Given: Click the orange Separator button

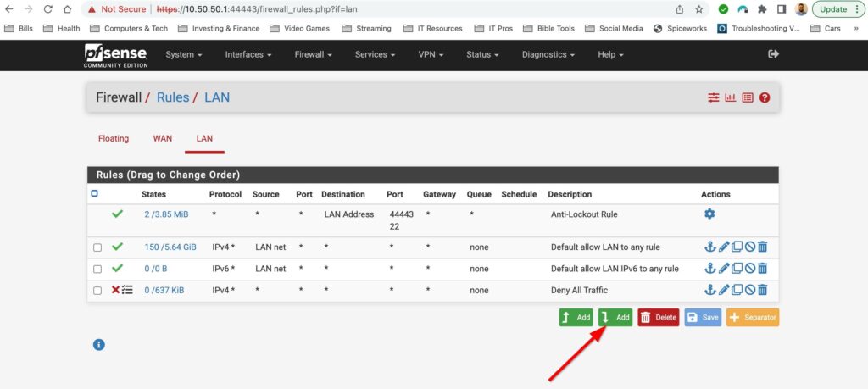Looking at the screenshot, I should point(753,317).
